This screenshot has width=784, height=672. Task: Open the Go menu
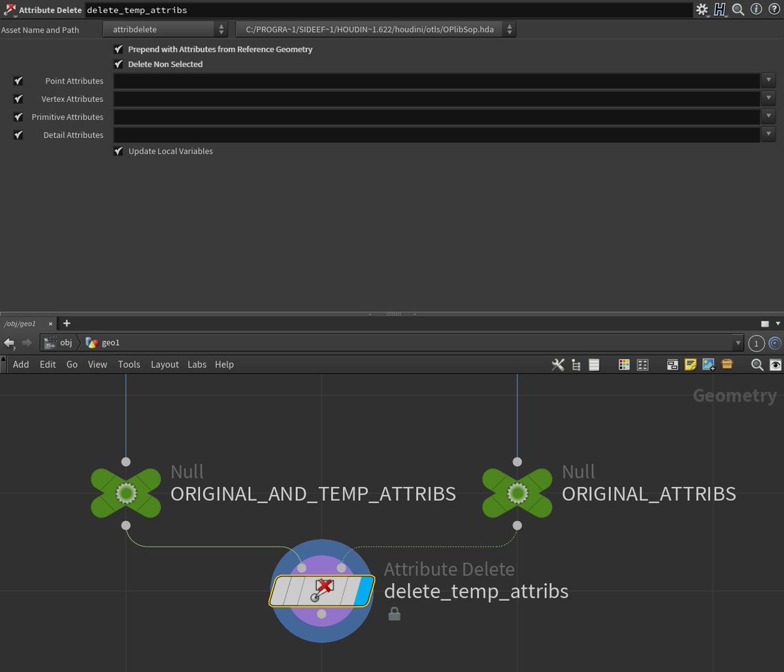click(x=72, y=364)
